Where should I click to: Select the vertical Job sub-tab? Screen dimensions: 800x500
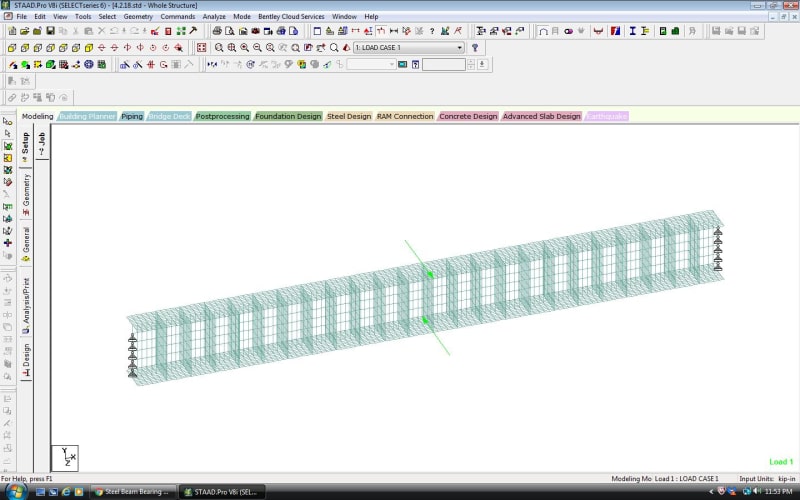click(42, 144)
